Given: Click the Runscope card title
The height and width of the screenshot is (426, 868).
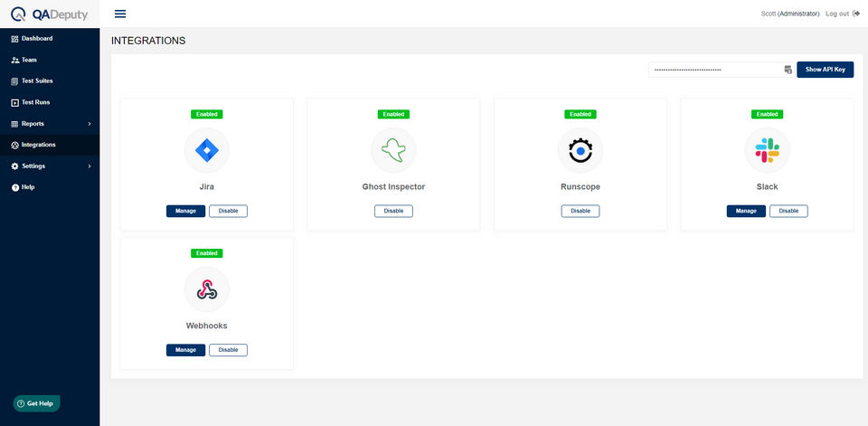Looking at the screenshot, I should (580, 187).
